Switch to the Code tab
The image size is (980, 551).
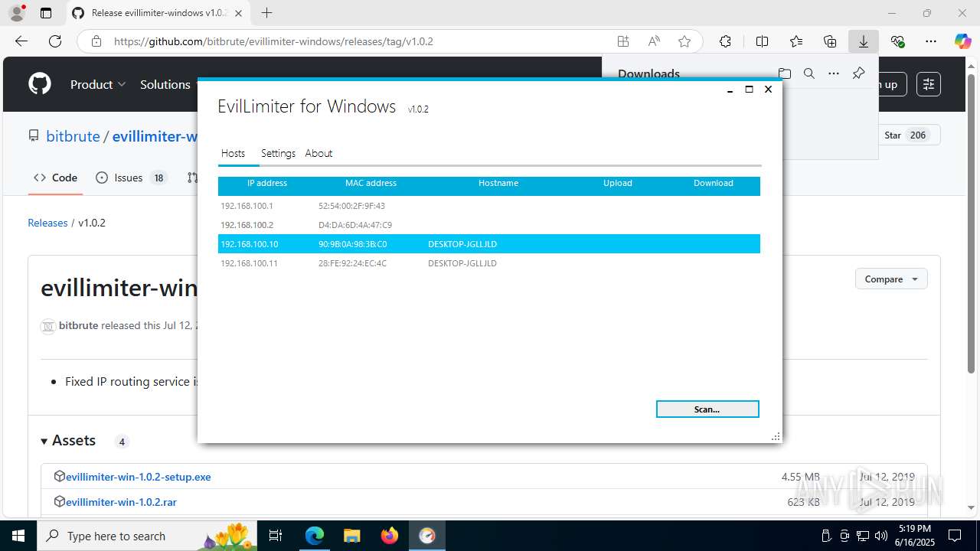point(55,178)
